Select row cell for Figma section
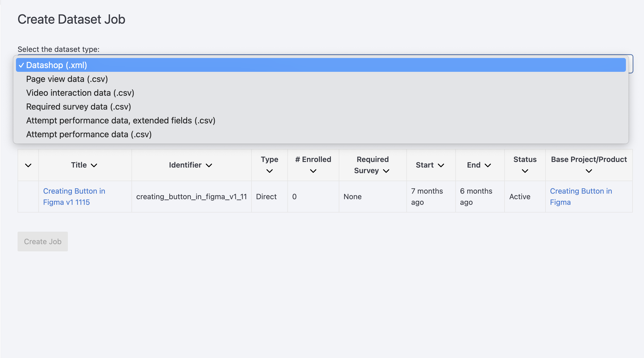This screenshot has height=358, width=644. (x=28, y=197)
